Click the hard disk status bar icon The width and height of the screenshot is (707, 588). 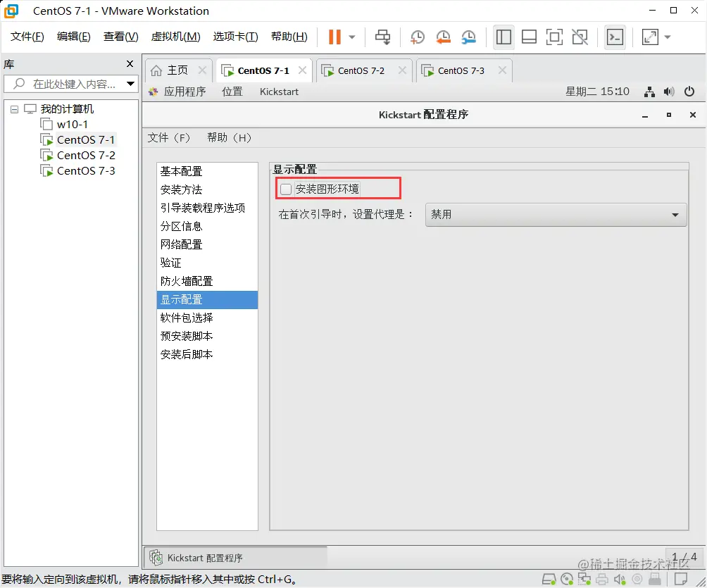click(549, 579)
